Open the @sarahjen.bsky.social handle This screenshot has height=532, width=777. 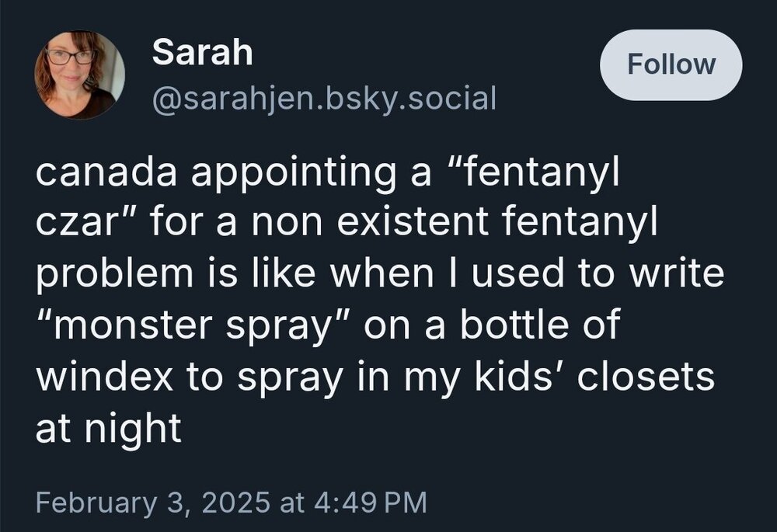pyautogui.click(x=323, y=98)
